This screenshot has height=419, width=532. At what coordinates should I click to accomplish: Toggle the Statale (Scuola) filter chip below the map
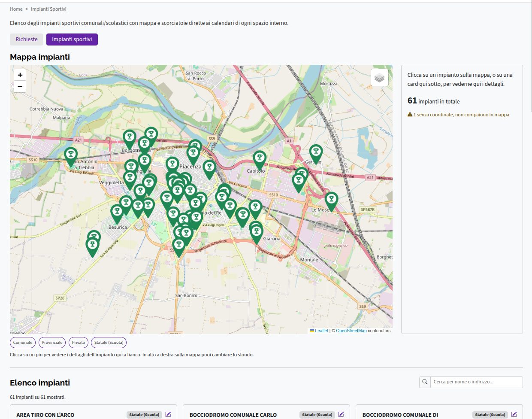[x=109, y=343]
